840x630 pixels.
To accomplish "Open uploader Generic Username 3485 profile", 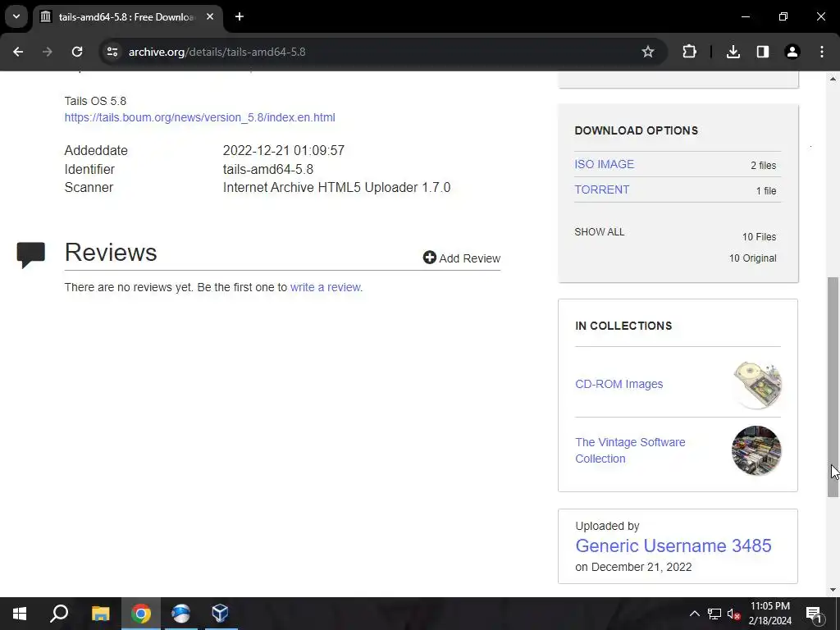I will click(673, 546).
